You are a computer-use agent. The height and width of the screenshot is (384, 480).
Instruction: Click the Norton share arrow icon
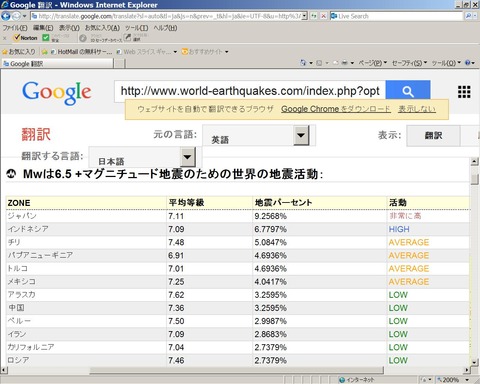point(127,38)
